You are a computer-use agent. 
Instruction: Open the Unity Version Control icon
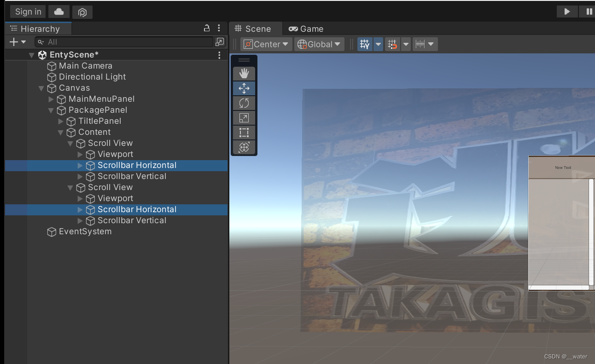(x=82, y=12)
